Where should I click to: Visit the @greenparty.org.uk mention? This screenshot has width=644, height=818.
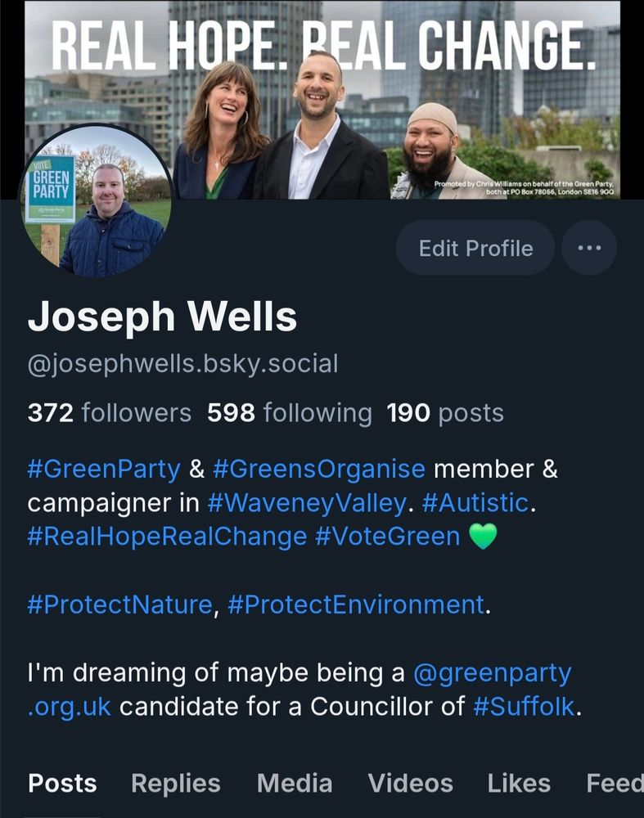click(299, 690)
